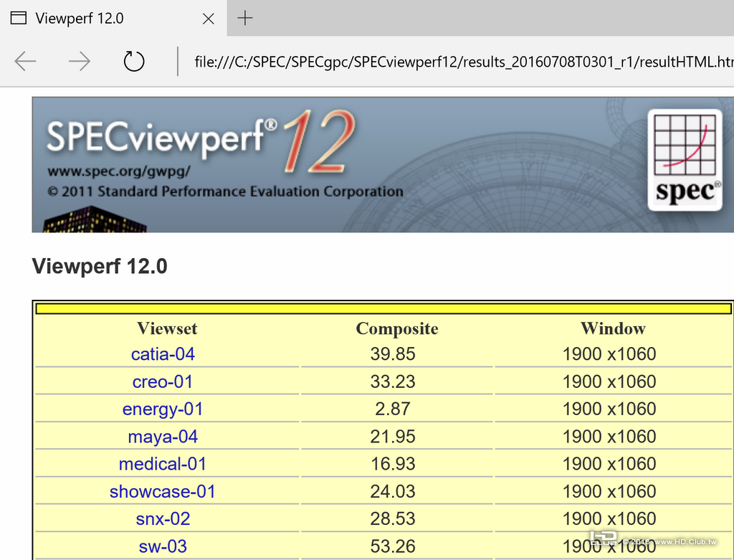This screenshot has width=734, height=560.
Task: Click the Composite column header
Action: point(397,328)
